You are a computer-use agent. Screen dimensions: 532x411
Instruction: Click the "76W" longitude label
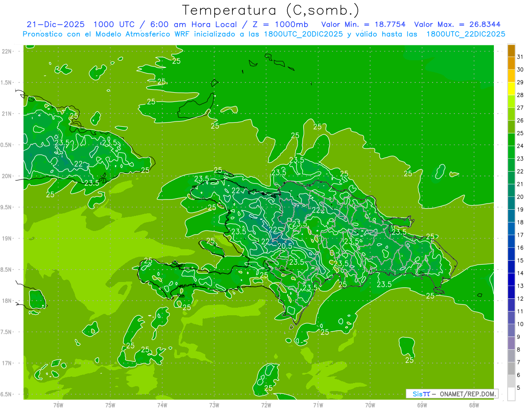coord(58,405)
